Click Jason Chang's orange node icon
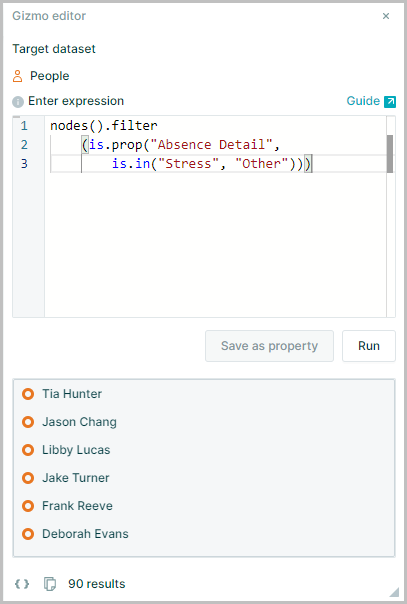Viewport: 407px width, 604px height. point(28,422)
